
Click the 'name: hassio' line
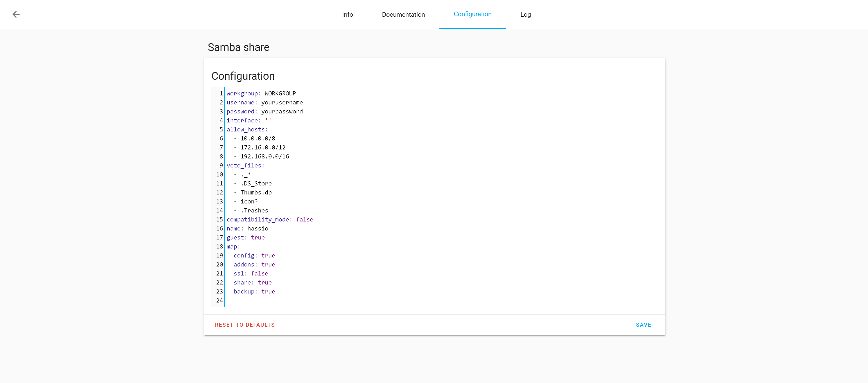click(247, 228)
